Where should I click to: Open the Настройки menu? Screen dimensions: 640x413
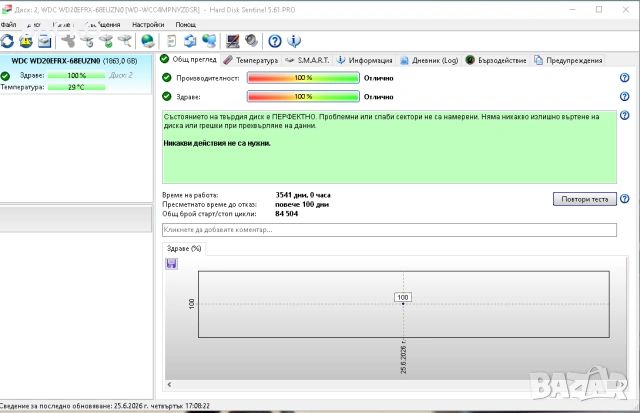(148, 24)
